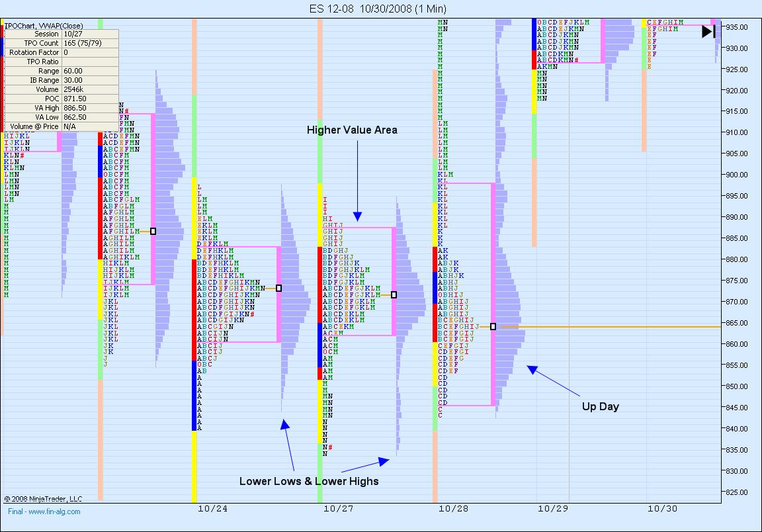
Task: Click the Session 10/27 row in data box
Action: point(62,34)
